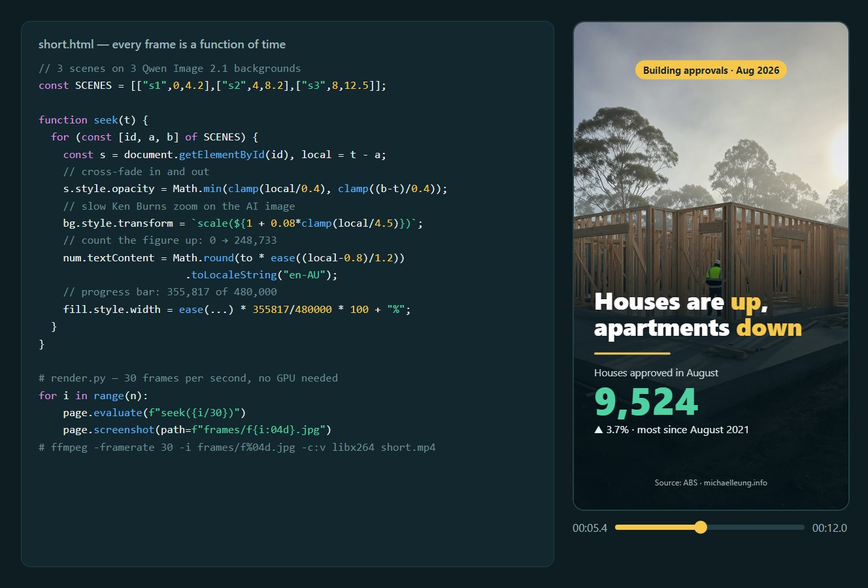Screen dimensions: 868x588
Task: Click the '# ffmpeg -framerate 30' command comment
Action: [x=237, y=448]
